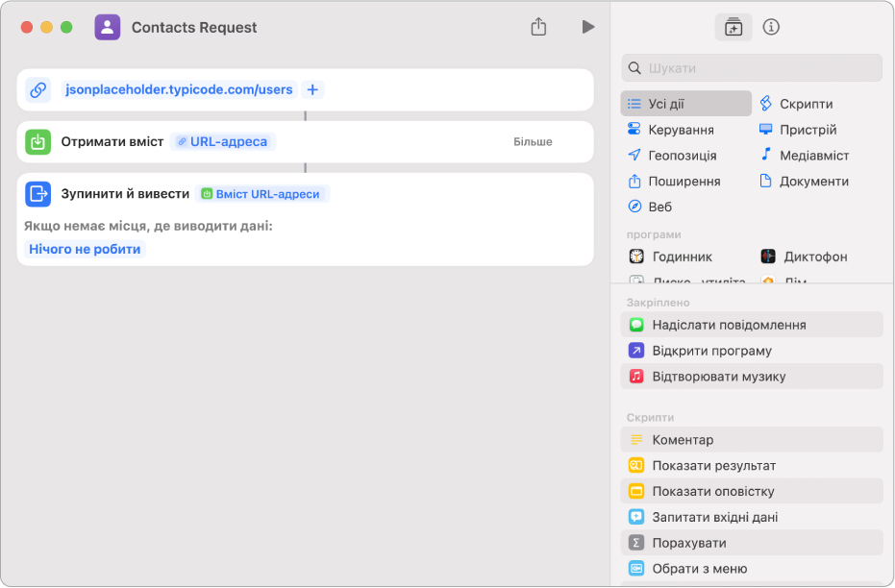Click the Диктофон app icon

point(768,257)
